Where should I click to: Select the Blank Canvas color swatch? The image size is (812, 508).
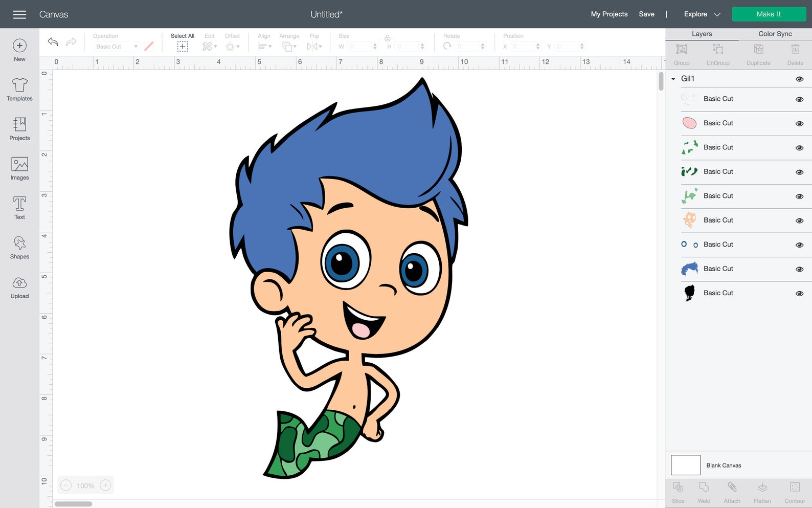coord(686,465)
